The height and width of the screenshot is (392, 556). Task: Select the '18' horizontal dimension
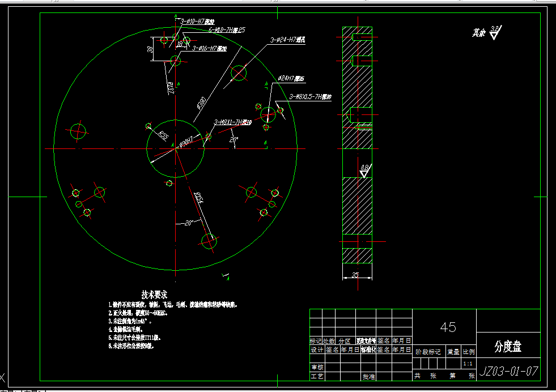tap(180, 44)
